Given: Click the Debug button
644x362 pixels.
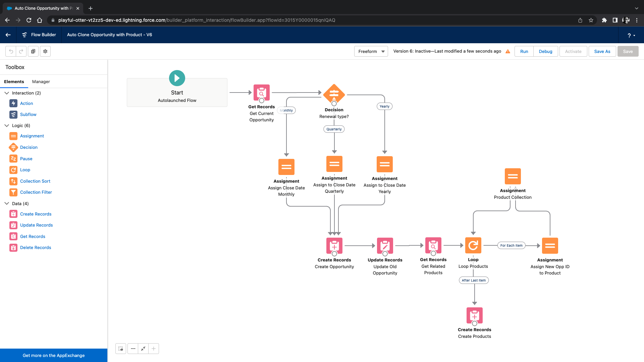Looking at the screenshot, I should (545, 51).
